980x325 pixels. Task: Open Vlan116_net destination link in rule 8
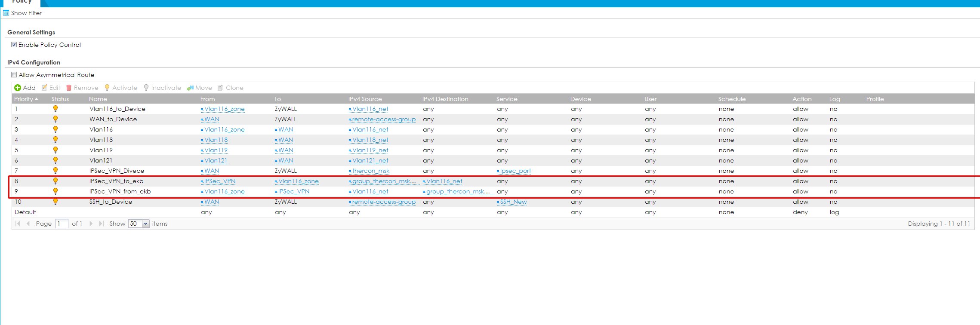click(444, 181)
